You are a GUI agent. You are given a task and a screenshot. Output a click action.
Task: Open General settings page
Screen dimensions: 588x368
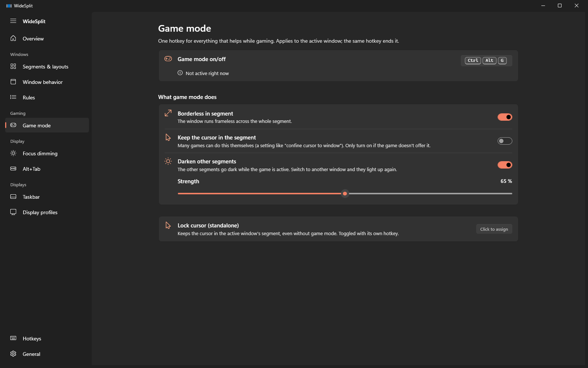pyautogui.click(x=47, y=354)
